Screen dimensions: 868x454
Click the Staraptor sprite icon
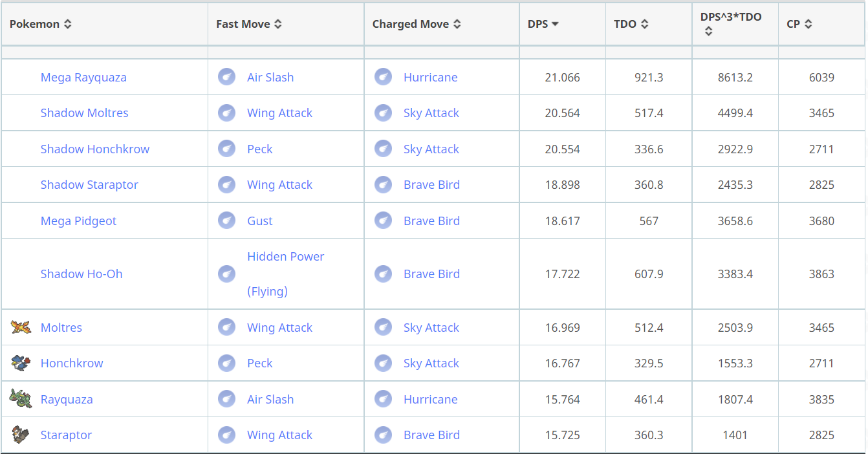click(21, 435)
